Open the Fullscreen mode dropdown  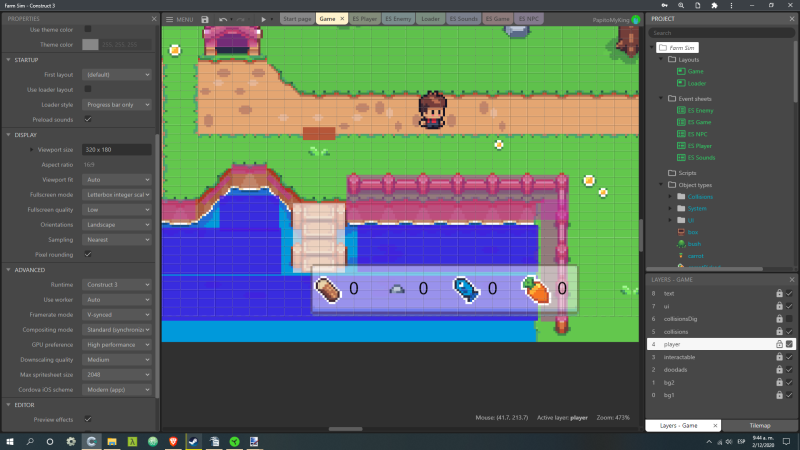117,194
